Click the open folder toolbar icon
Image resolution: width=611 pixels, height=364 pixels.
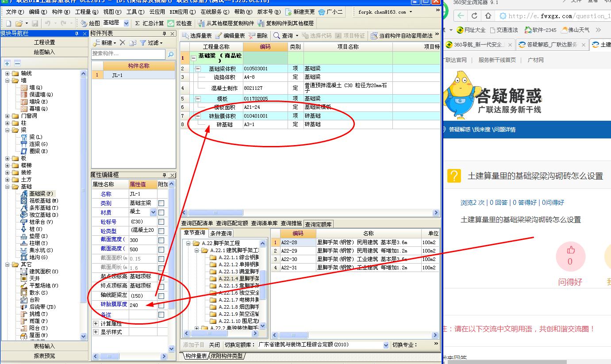point(19,23)
